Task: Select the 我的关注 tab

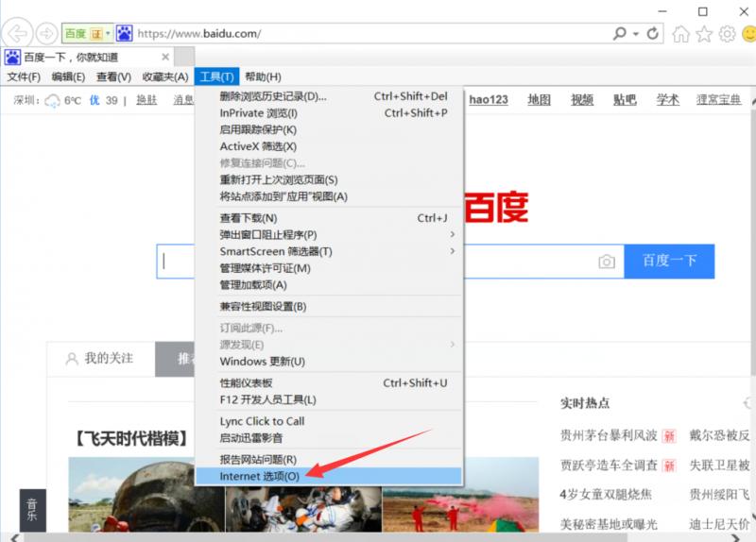Action: click(x=100, y=359)
